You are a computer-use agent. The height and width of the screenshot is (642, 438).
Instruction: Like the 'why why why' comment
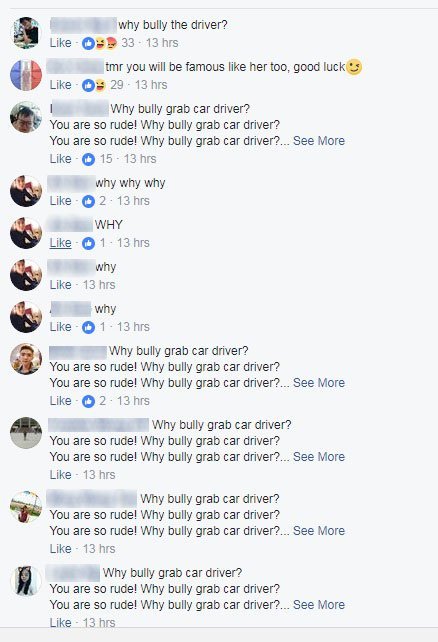[x=60, y=201]
